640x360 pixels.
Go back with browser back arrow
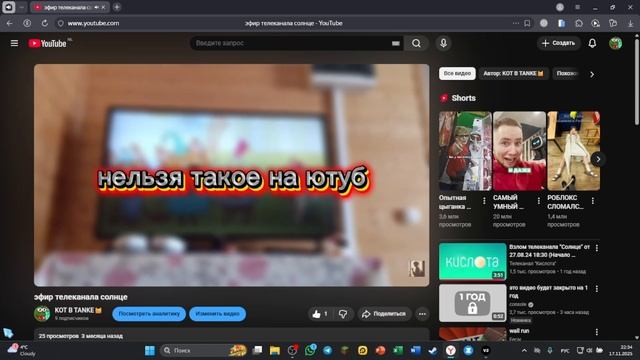click(9, 23)
